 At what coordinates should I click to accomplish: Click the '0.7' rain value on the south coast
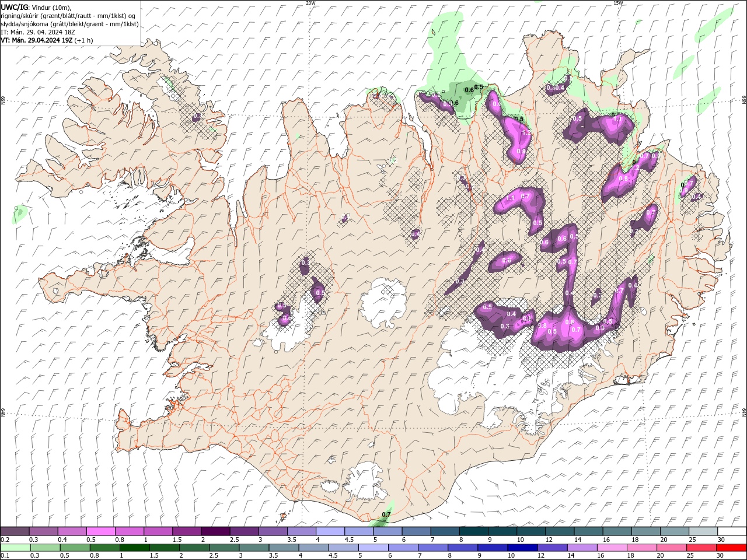(386, 514)
